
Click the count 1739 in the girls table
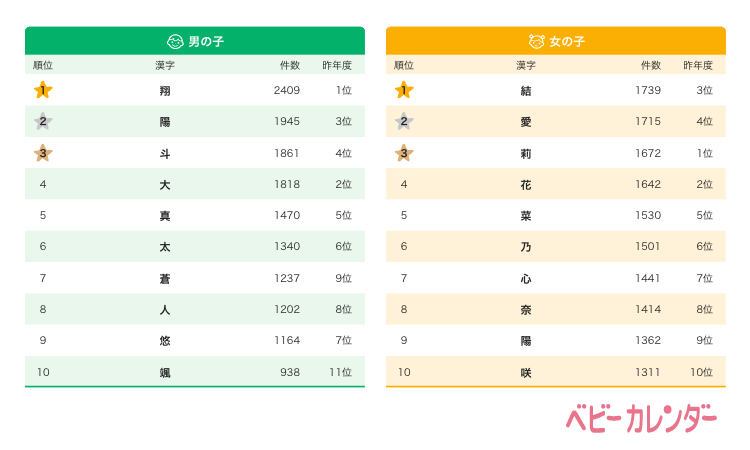[x=647, y=90]
